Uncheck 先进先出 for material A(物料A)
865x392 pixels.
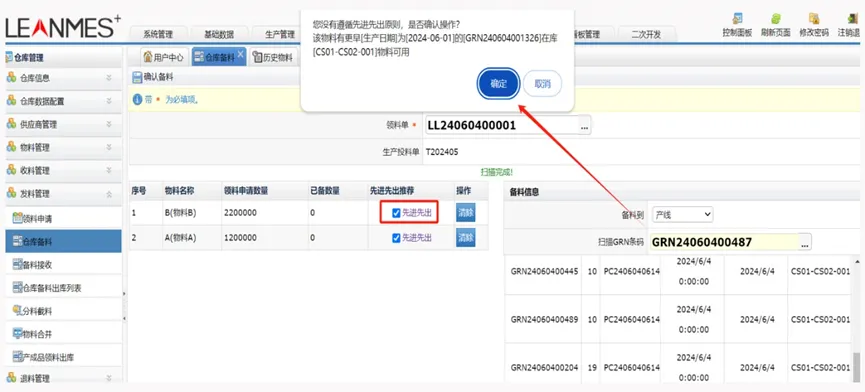[x=396, y=238]
